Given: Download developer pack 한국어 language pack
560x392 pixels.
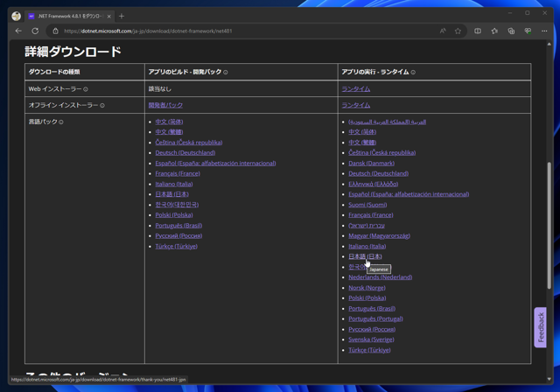Looking at the screenshot, I should click(x=177, y=205).
